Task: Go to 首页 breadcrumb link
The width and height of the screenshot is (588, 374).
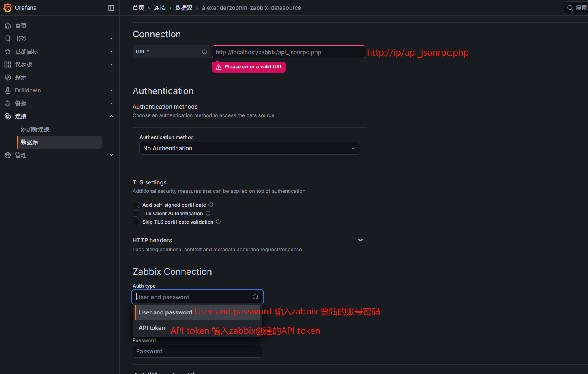Action: [x=138, y=8]
